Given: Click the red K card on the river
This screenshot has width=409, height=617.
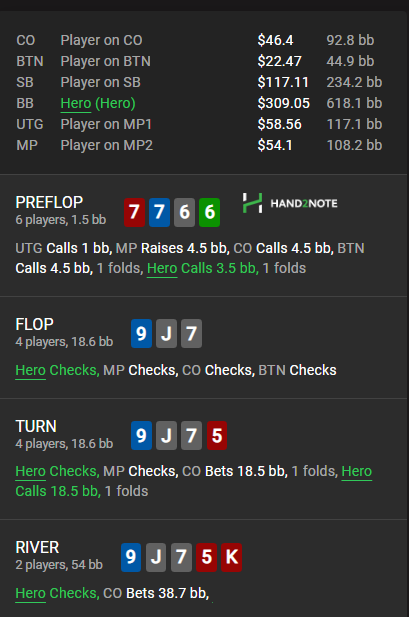Looking at the screenshot, I should [231, 557].
